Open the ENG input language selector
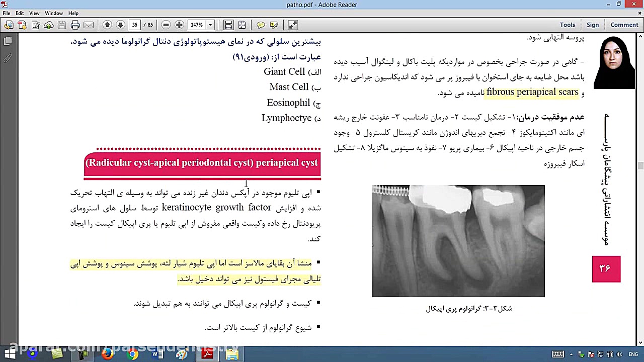This screenshot has height=362, width=644. click(x=633, y=354)
